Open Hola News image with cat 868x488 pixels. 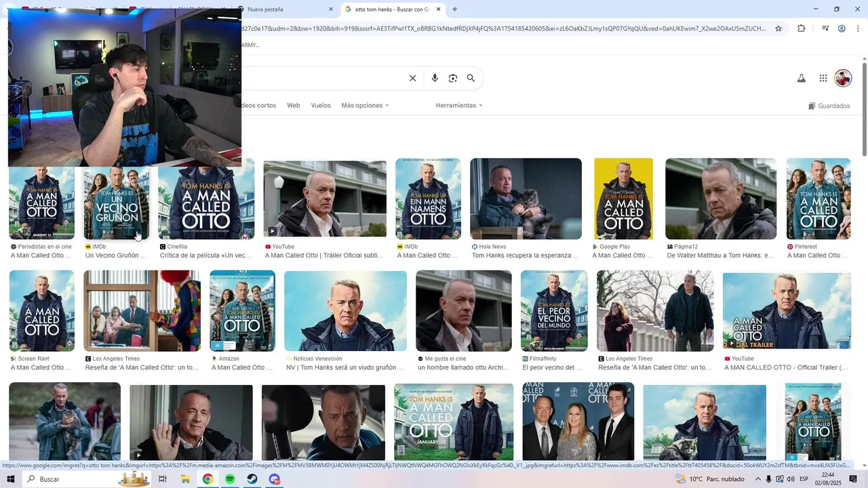coord(526,199)
